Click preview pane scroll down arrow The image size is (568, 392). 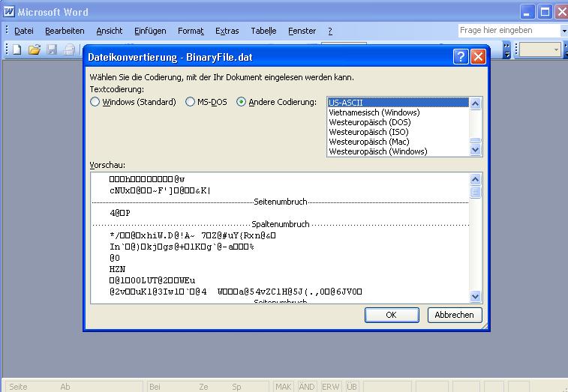475,297
